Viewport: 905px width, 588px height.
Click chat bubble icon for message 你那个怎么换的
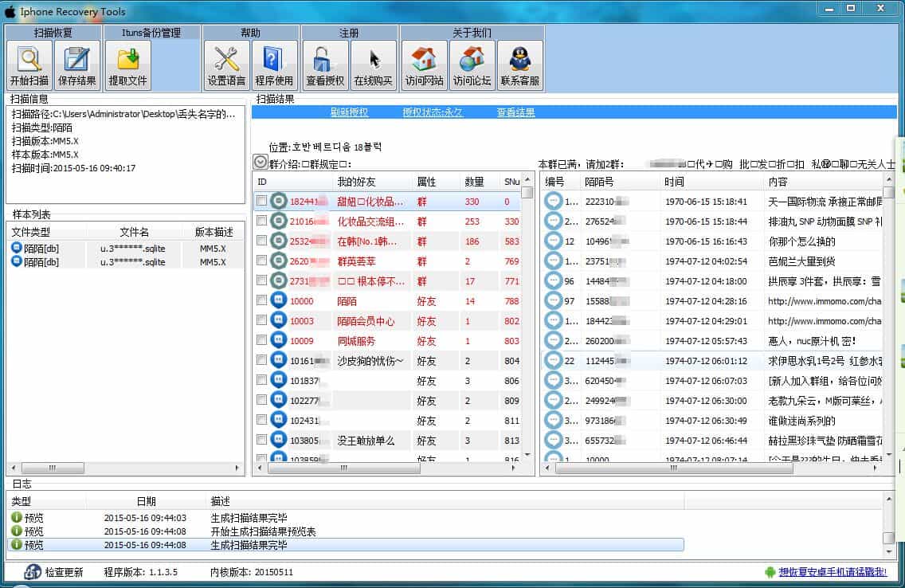(x=553, y=241)
